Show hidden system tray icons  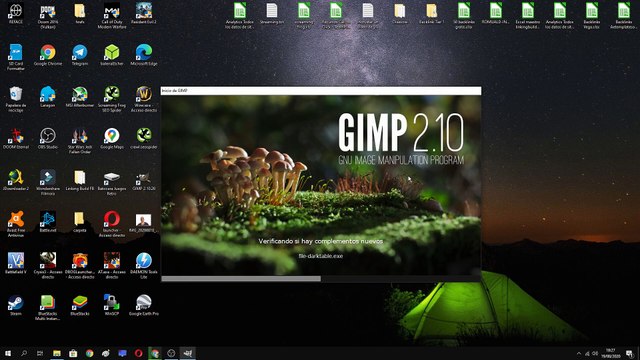(578, 353)
